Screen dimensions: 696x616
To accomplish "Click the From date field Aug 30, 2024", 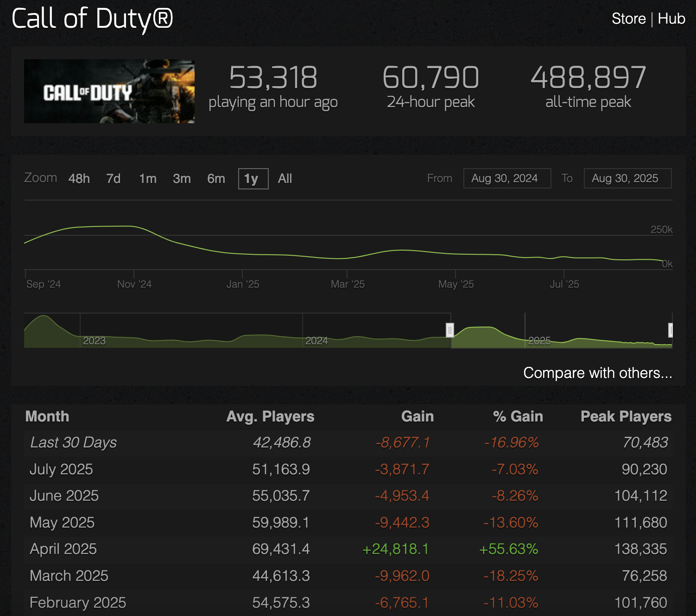I will (507, 178).
